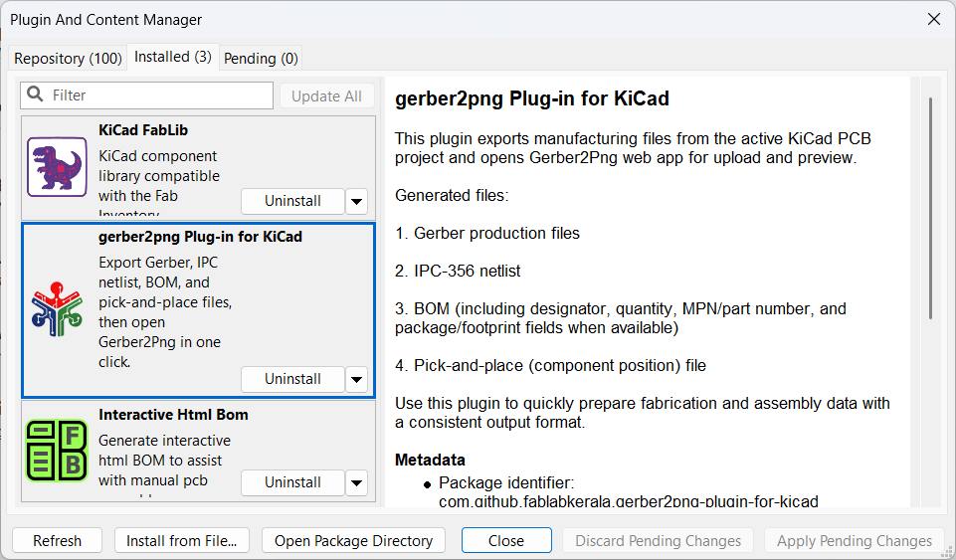Open Package Directory button
This screenshot has width=956, height=560.
(353, 540)
